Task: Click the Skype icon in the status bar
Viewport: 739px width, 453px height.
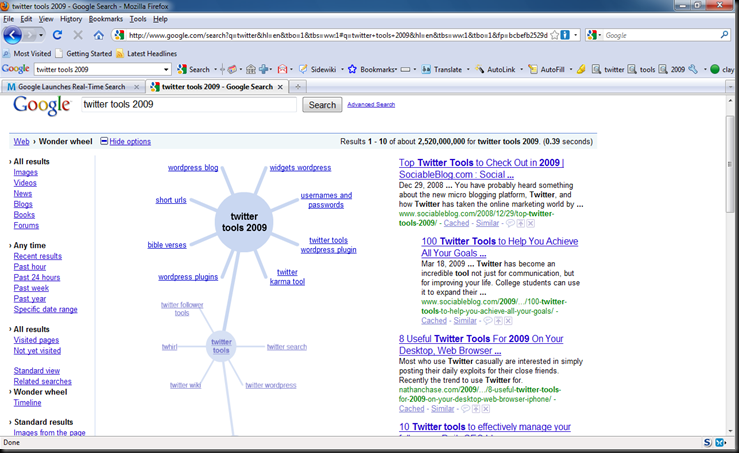Action: 707,443
